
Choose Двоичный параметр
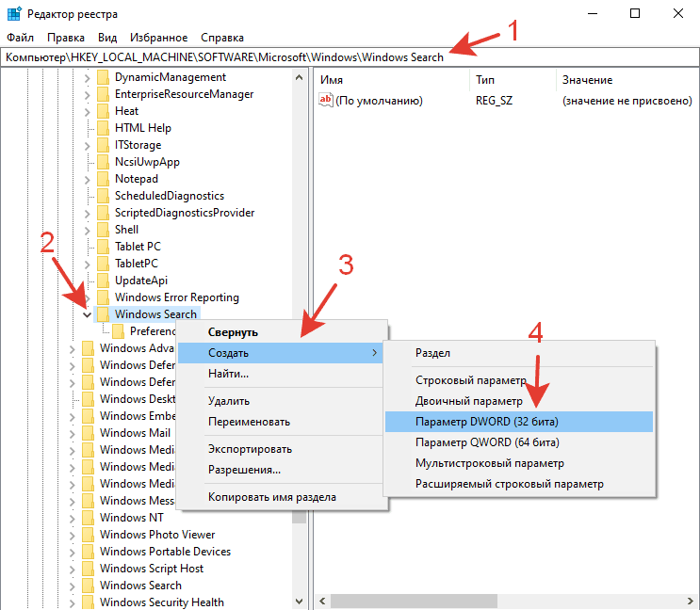pyautogui.click(x=519, y=401)
